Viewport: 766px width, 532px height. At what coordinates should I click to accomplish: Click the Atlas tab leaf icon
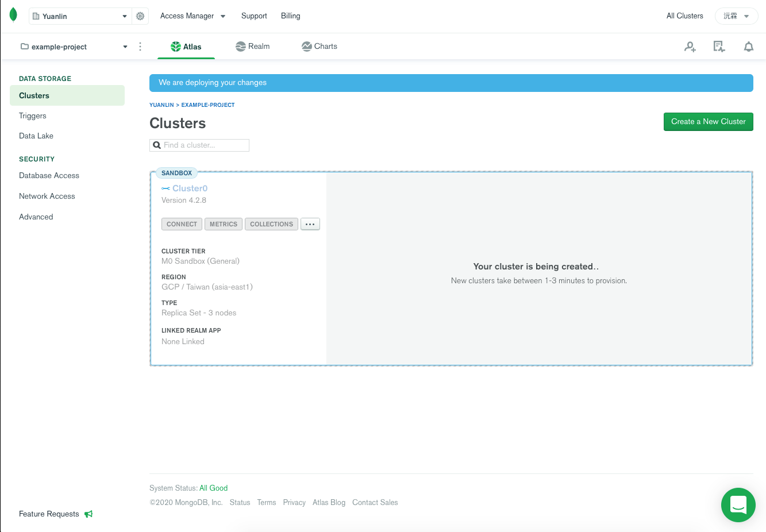(x=176, y=47)
